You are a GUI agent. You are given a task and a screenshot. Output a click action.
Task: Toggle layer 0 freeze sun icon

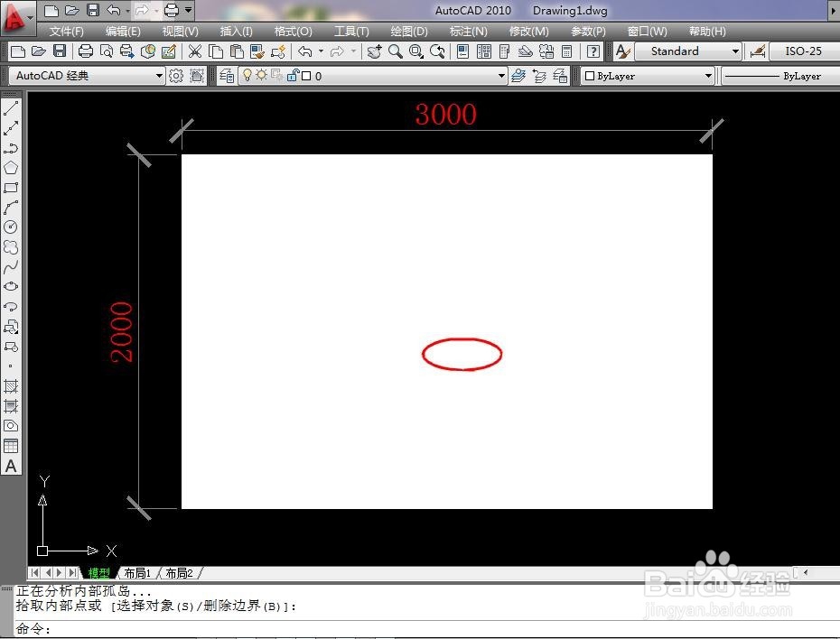(261, 75)
